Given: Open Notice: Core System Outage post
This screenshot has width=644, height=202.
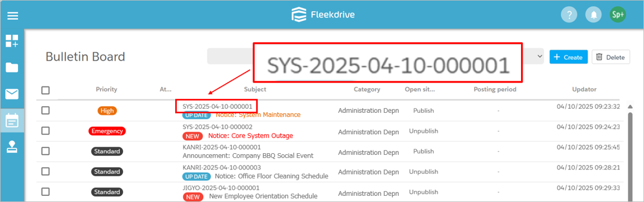Looking at the screenshot, I should tap(250, 135).
